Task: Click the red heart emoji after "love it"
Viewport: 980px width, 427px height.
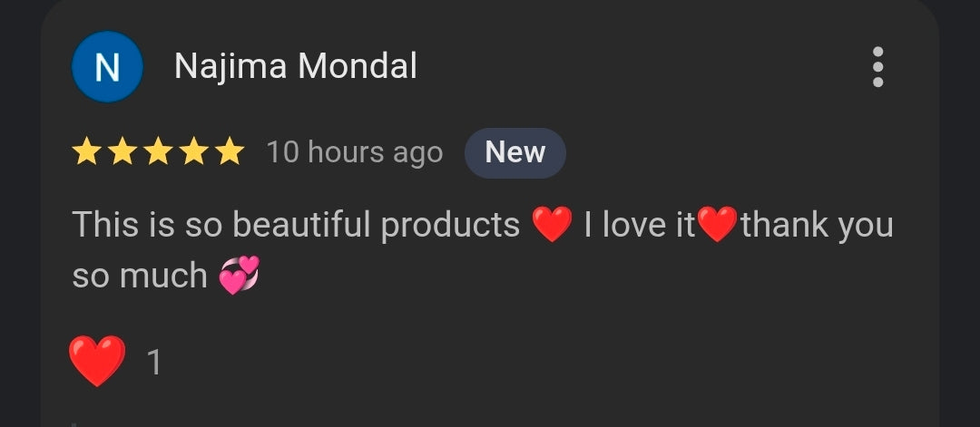Action: point(718,224)
